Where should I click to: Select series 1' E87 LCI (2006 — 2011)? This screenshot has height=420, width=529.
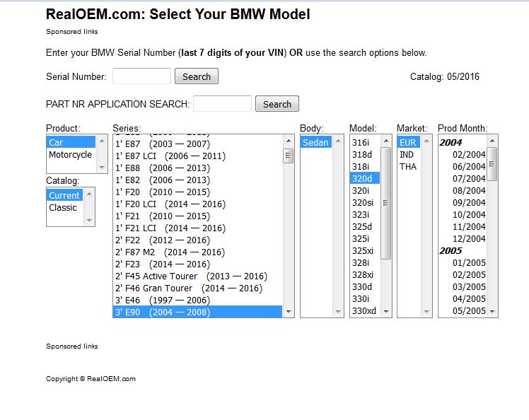197,156
